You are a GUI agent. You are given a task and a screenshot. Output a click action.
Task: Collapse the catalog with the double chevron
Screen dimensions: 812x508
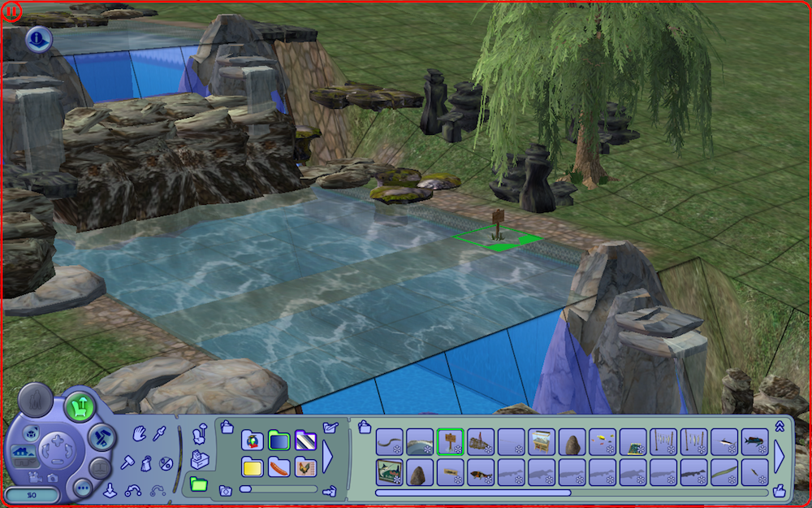(x=780, y=425)
